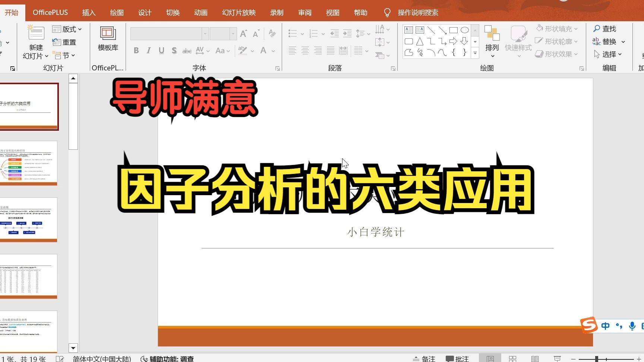The width and height of the screenshot is (644, 362).
Task: Select the triangle shape in gallery
Action: tap(420, 41)
